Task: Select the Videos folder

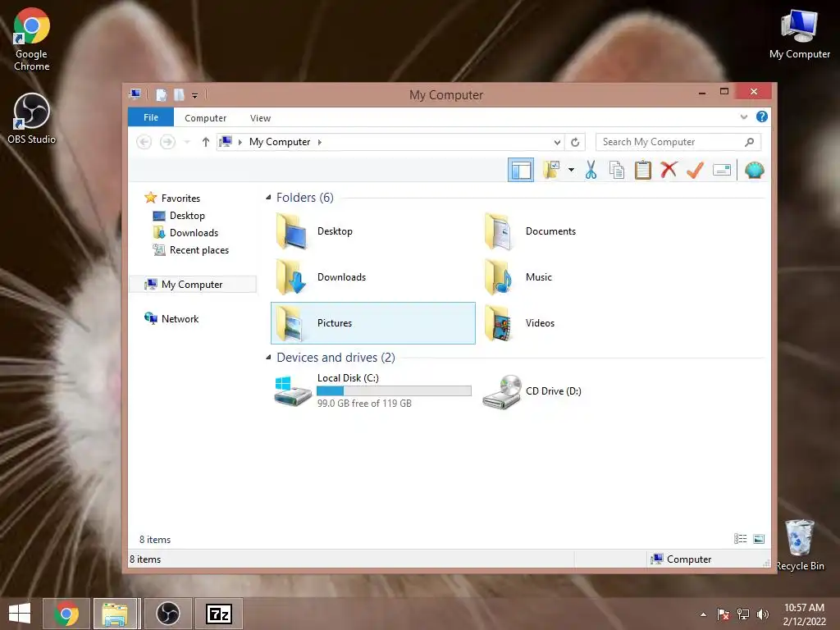Action: pos(582,323)
